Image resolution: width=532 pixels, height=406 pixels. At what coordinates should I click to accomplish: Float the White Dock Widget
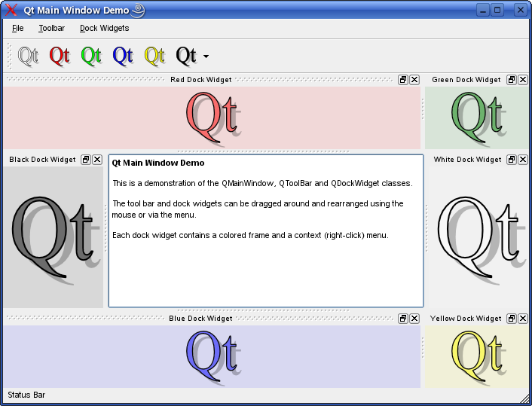[x=512, y=160]
